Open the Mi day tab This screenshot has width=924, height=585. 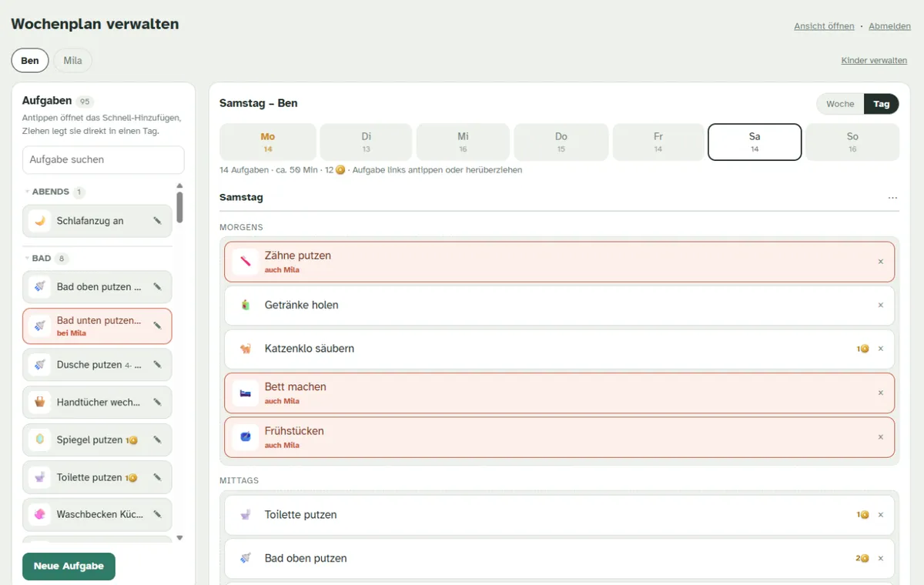point(463,142)
